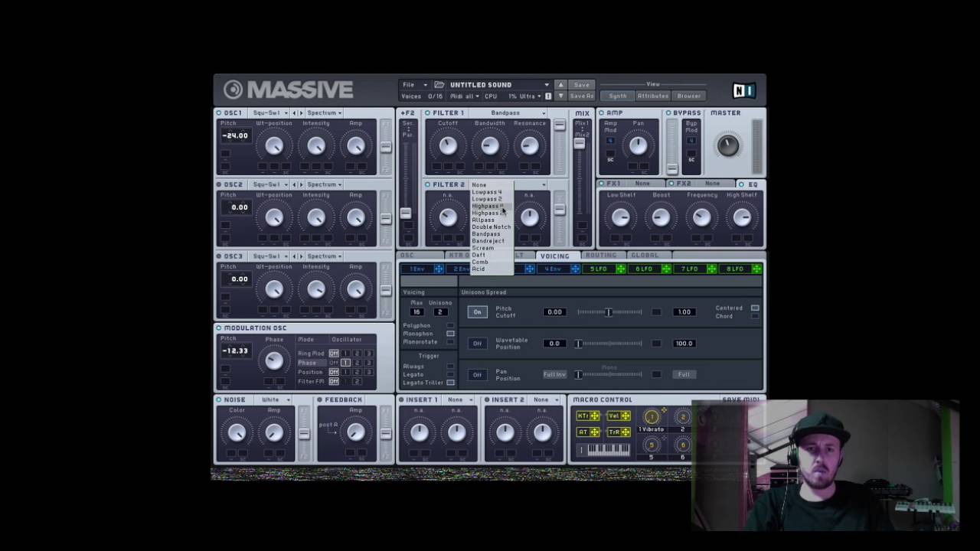The width and height of the screenshot is (980, 551).
Task: Click the CPU overload warning icon
Action: click(x=547, y=96)
